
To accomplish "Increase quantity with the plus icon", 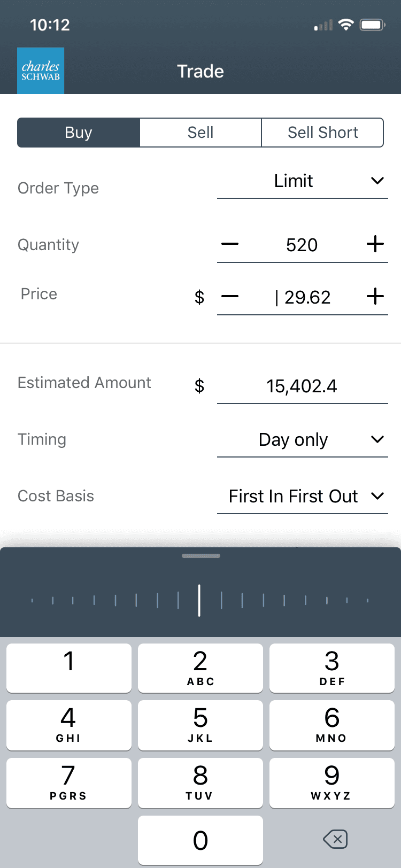I will coord(375,244).
